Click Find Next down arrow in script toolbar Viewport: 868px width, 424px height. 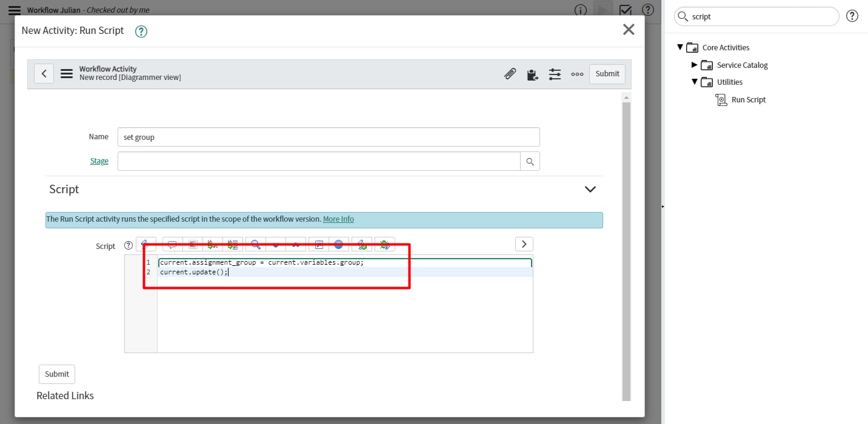276,245
